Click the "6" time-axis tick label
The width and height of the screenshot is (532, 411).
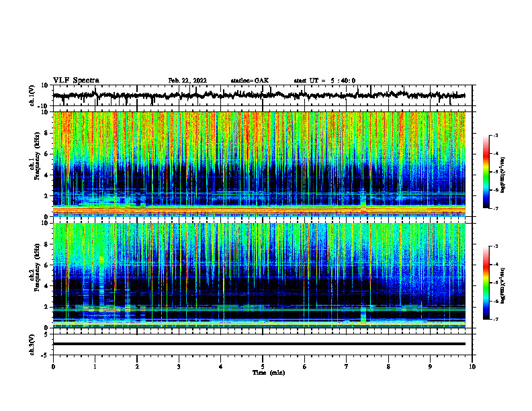pos(305,367)
